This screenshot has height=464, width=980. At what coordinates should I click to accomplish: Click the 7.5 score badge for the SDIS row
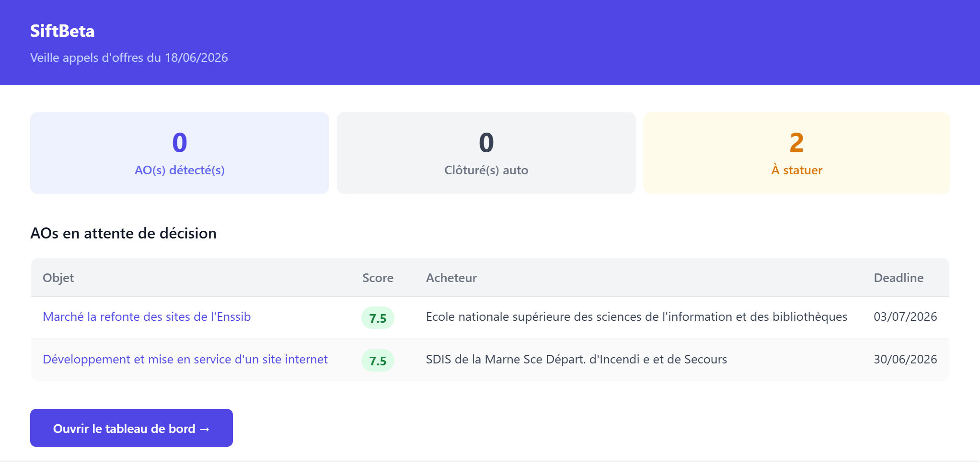click(x=378, y=361)
